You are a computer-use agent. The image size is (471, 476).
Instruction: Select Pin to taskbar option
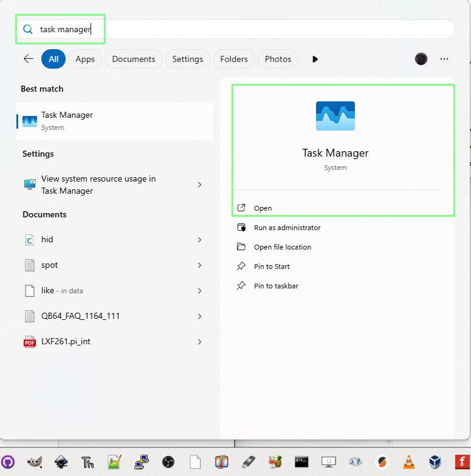[x=276, y=286]
